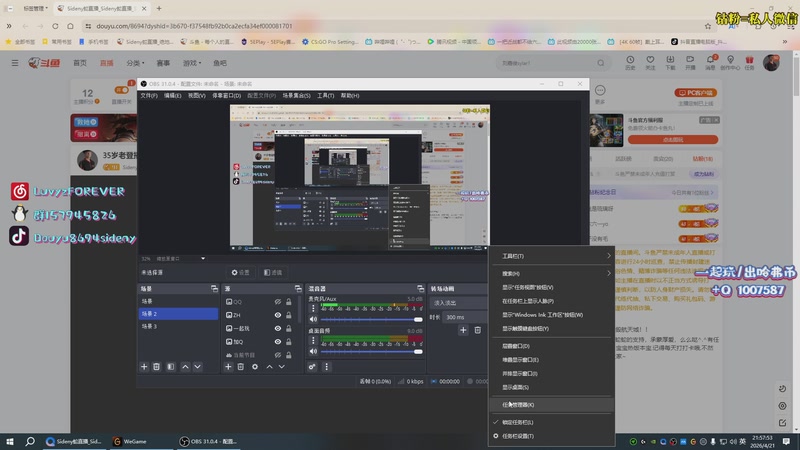Image resolution: width=800 pixels, height=450 pixels.
Task: Mute 桌面音频 speaker icon
Action: 313,352
